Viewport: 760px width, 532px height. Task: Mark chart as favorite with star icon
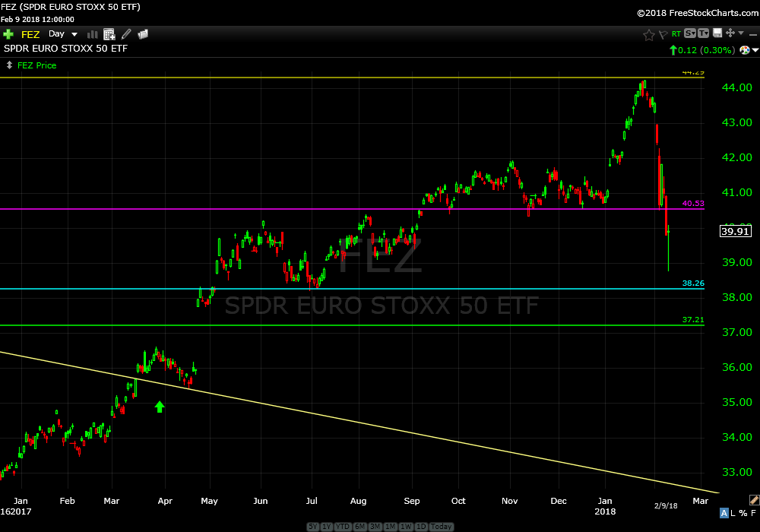pyautogui.click(x=648, y=34)
